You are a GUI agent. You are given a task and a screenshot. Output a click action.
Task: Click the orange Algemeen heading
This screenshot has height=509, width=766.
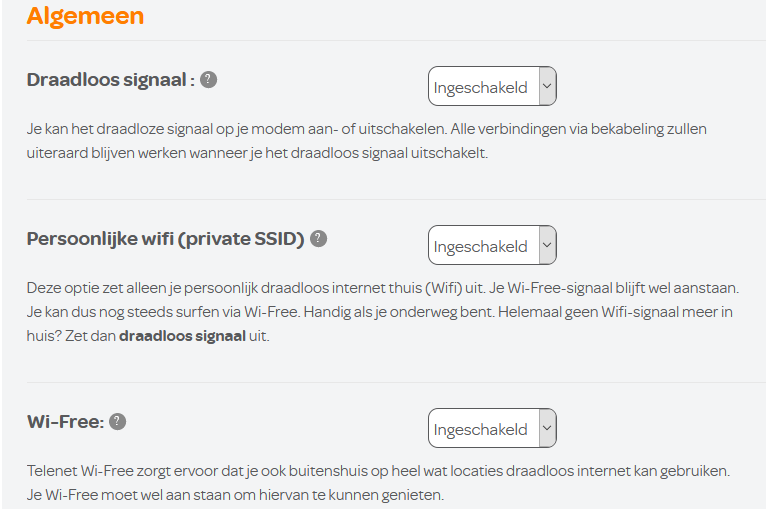coord(85,16)
